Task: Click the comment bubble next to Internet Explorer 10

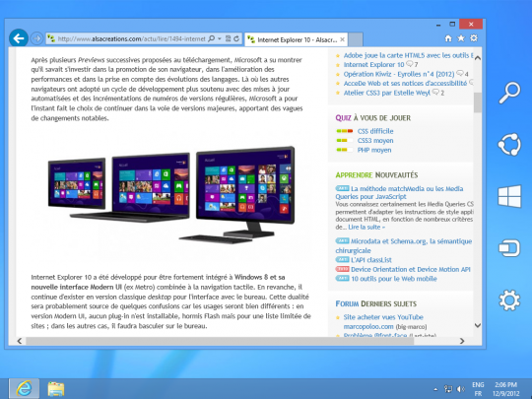Action: [410, 64]
